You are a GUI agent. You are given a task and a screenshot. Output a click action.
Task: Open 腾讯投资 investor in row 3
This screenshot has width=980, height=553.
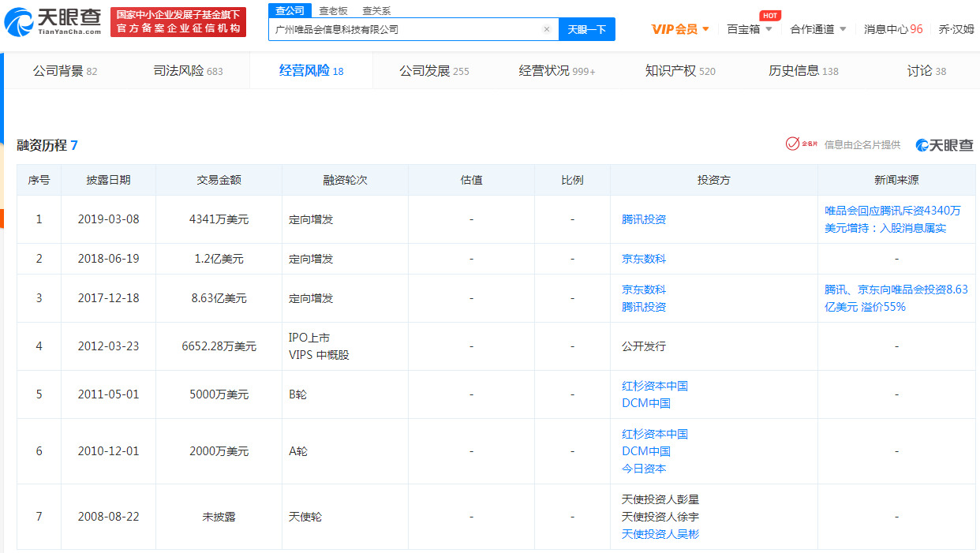pos(644,307)
